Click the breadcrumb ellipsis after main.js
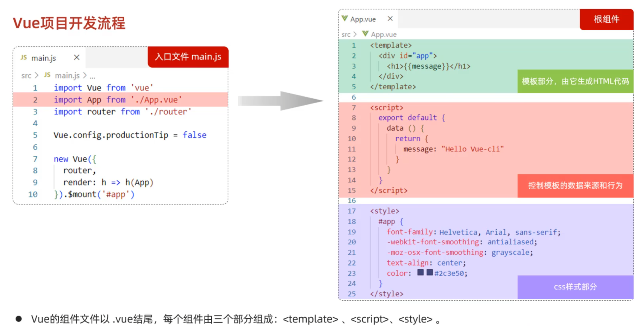The width and height of the screenshot is (644, 326). (93, 76)
